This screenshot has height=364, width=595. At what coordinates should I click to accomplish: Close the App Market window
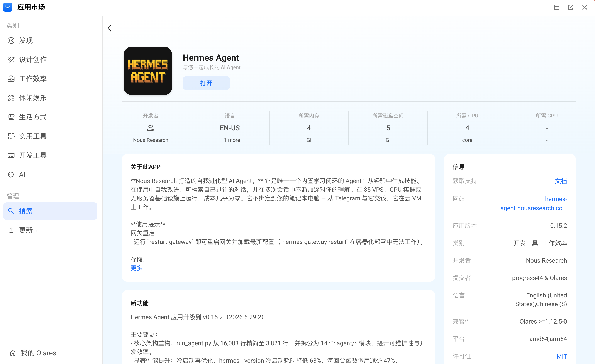pyautogui.click(x=584, y=7)
